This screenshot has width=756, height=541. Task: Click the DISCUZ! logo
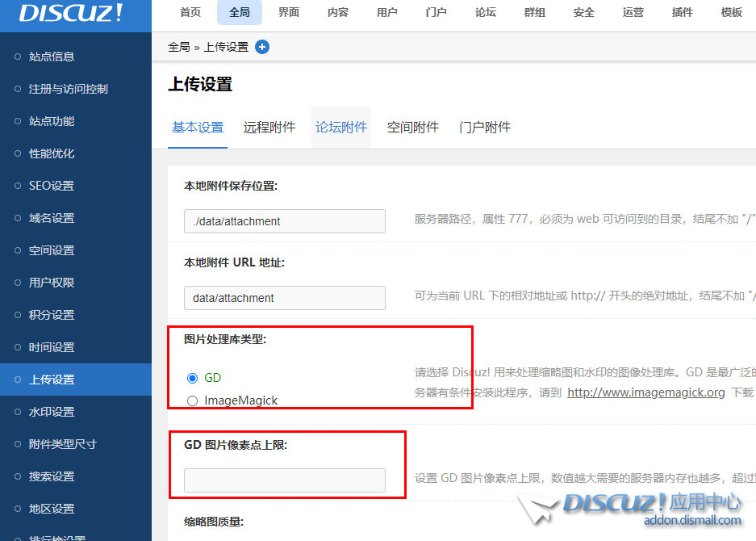[71, 13]
